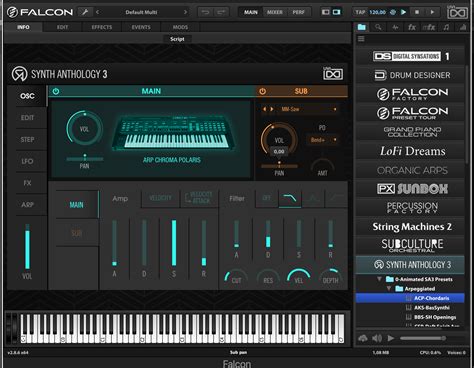Viewport: 474px width, 368px height.
Task: Open the EFFECTS tab
Action: pyautogui.click(x=102, y=27)
